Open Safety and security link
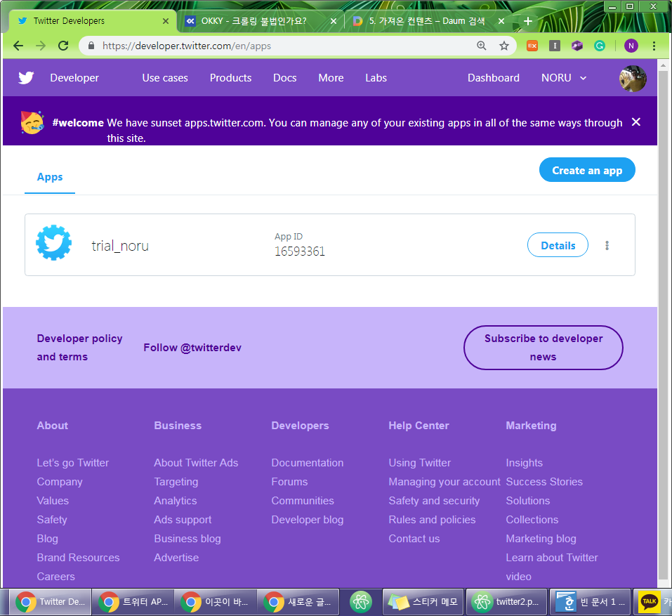The image size is (672, 616). (434, 501)
